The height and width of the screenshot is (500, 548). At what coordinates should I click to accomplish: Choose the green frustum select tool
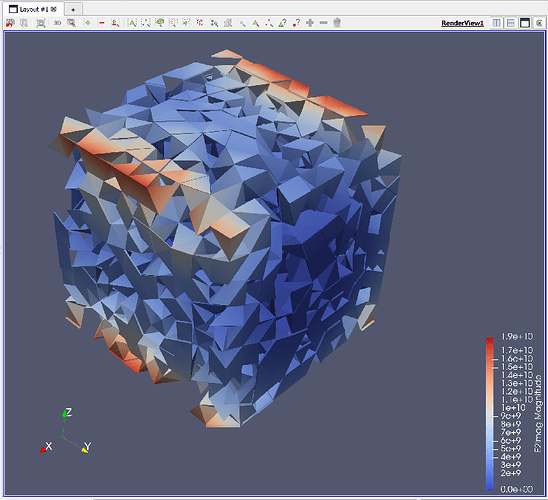[160, 23]
